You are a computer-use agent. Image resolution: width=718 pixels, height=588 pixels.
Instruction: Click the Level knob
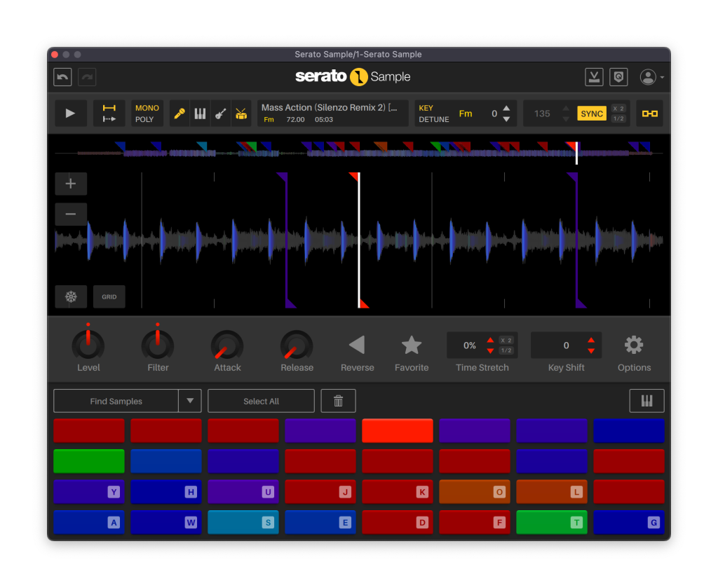click(88, 345)
